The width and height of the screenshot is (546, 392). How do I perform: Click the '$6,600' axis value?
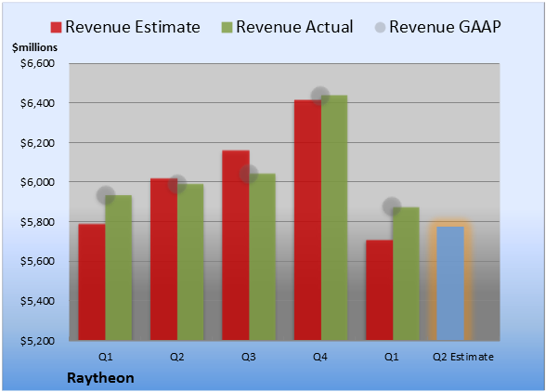[x=37, y=63]
